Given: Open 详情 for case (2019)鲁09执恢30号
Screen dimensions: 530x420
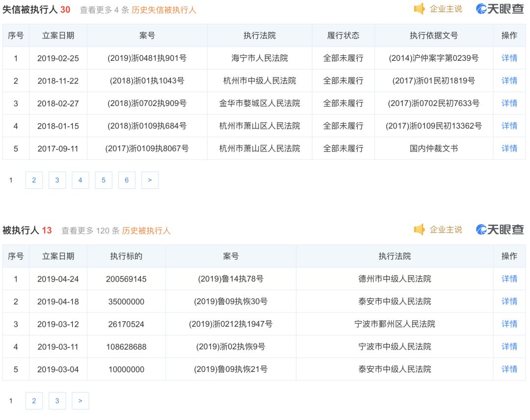Looking at the screenshot, I should (x=509, y=301).
